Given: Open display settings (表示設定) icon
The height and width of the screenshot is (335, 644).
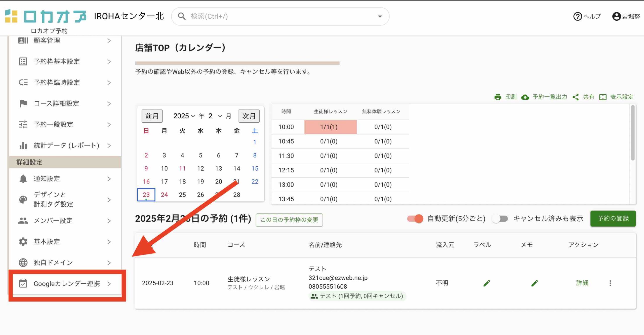Looking at the screenshot, I should tap(603, 97).
